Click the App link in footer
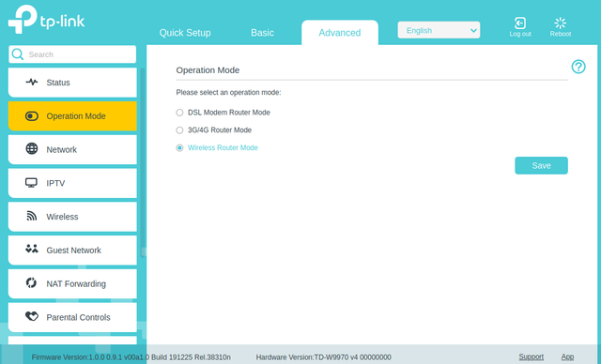This screenshot has height=364, width=601. [567, 356]
